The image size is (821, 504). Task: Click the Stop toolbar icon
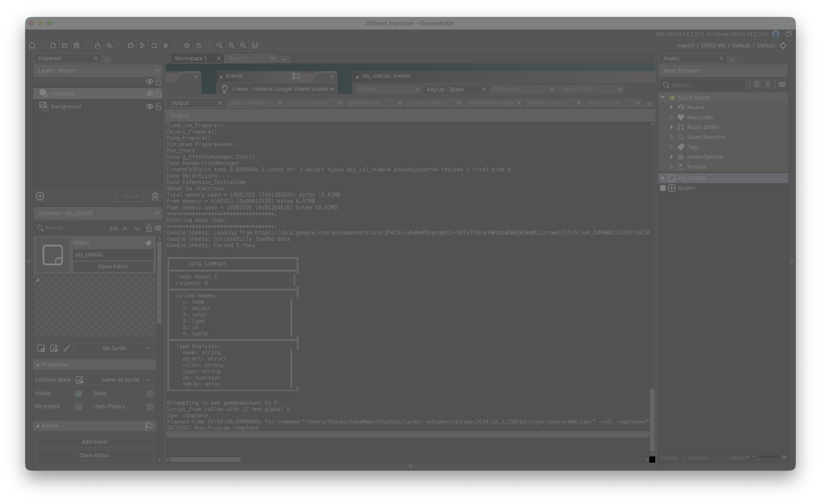[x=154, y=45]
